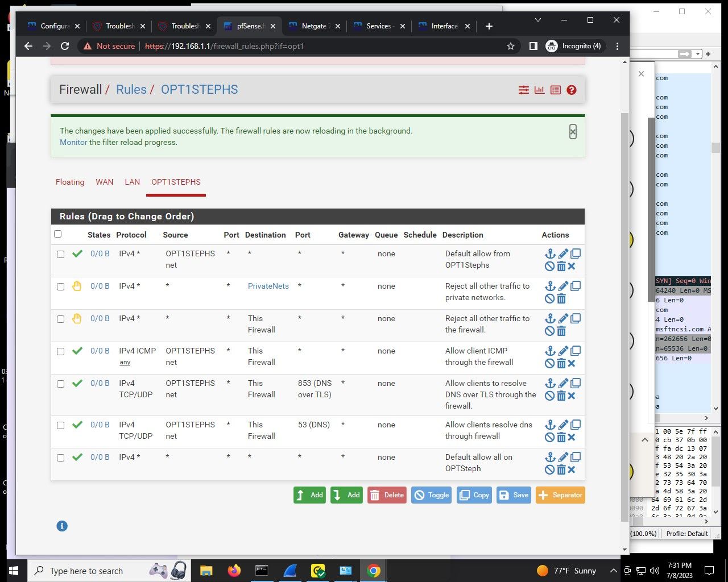Image resolution: width=728 pixels, height=582 pixels.
Task: Delete the Reject traffic to private networks rule
Action: pyautogui.click(x=561, y=299)
